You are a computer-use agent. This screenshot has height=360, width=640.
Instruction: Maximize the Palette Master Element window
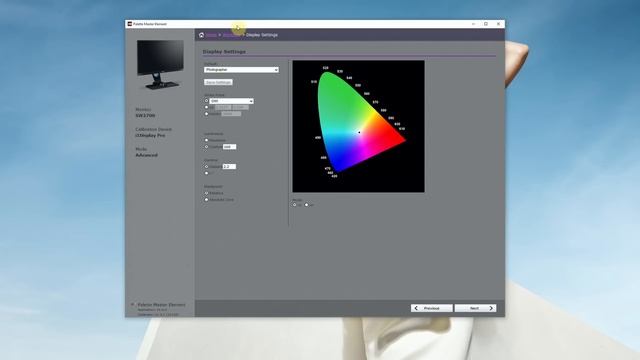pos(486,24)
